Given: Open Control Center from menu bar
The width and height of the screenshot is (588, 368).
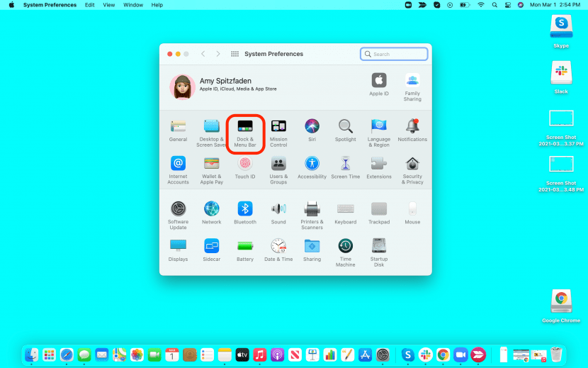Looking at the screenshot, I should pyautogui.click(x=507, y=5).
